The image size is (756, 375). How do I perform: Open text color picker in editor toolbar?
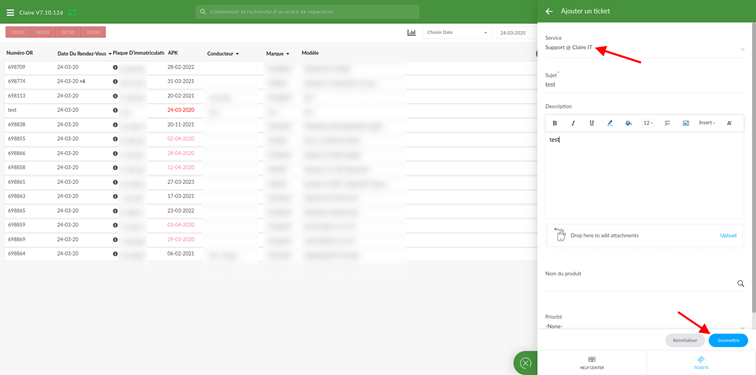click(x=610, y=123)
